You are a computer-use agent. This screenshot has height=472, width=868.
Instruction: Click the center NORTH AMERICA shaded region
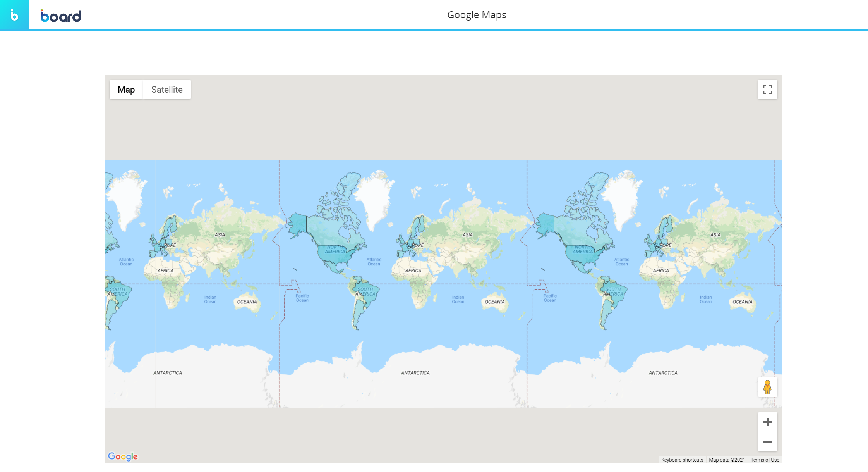pos(335,250)
